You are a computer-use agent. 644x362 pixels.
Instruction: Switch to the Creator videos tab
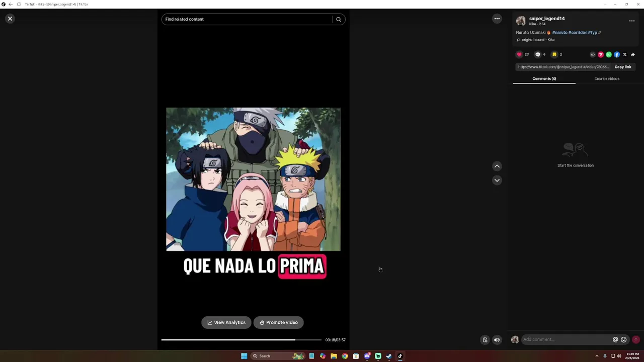(x=607, y=78)
